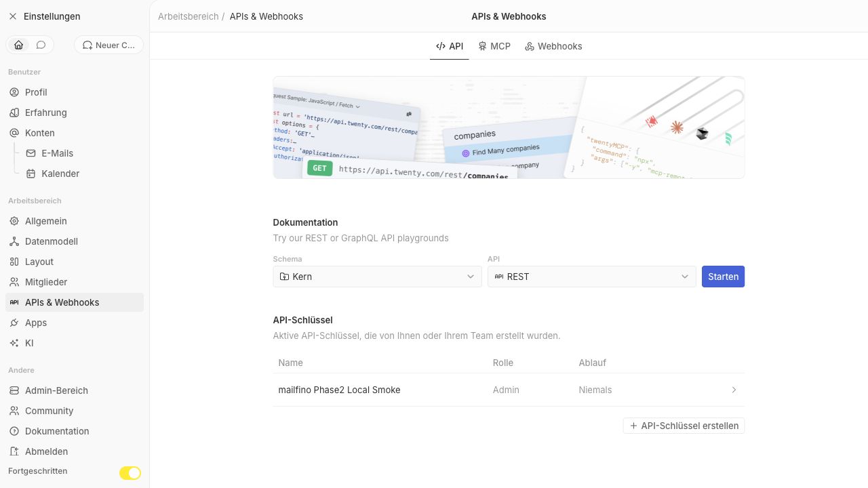Viewport: 868px width, 488px height.
Task: Open Kalender sub-item
Action: pos(83,174)
